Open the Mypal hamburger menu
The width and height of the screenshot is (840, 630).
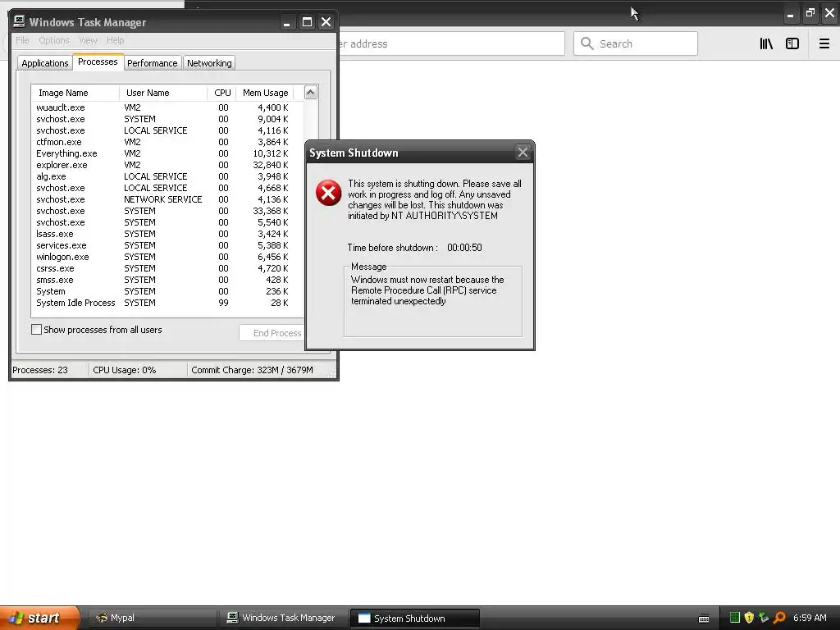[x=824, y=44]
